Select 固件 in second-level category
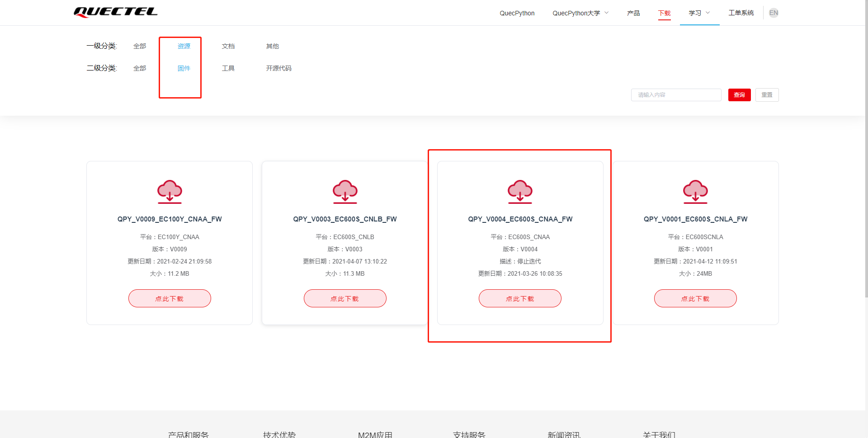This screenshot has width=868, height=438. click(184, 68)
